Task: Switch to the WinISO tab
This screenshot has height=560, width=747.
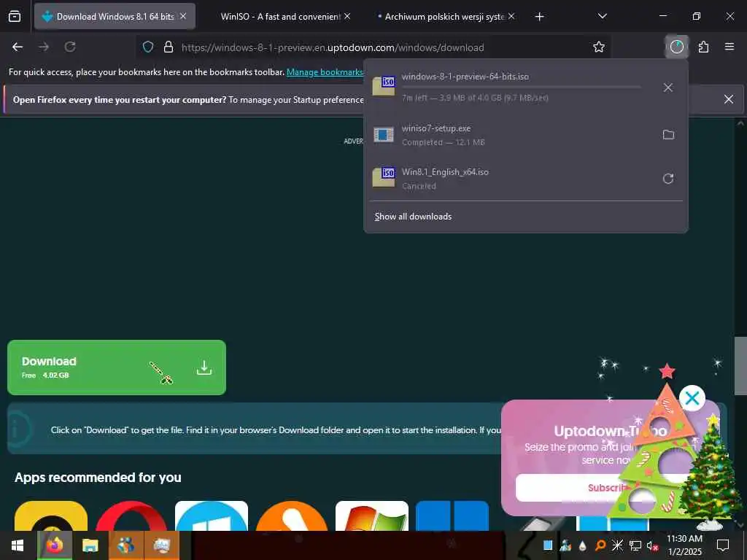Action: tap(280, 17)
